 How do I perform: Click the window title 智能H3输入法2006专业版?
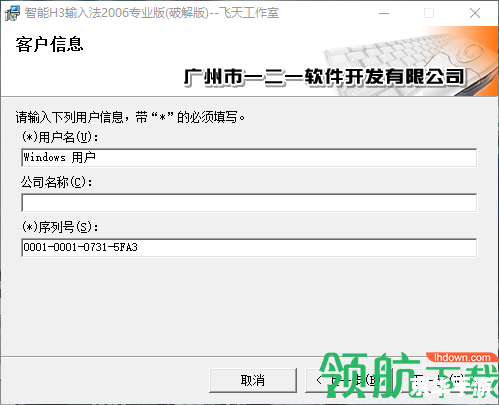[x=152, y=13]
